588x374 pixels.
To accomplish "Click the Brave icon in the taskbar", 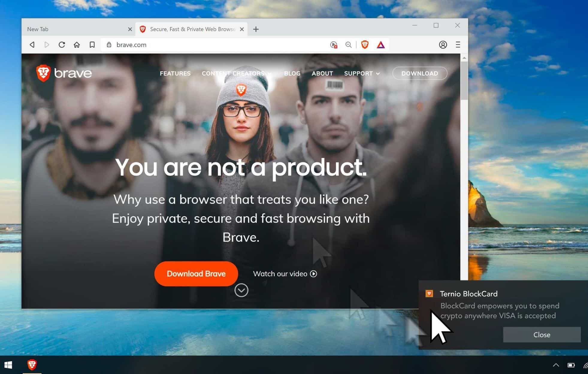I will (32, 365).
